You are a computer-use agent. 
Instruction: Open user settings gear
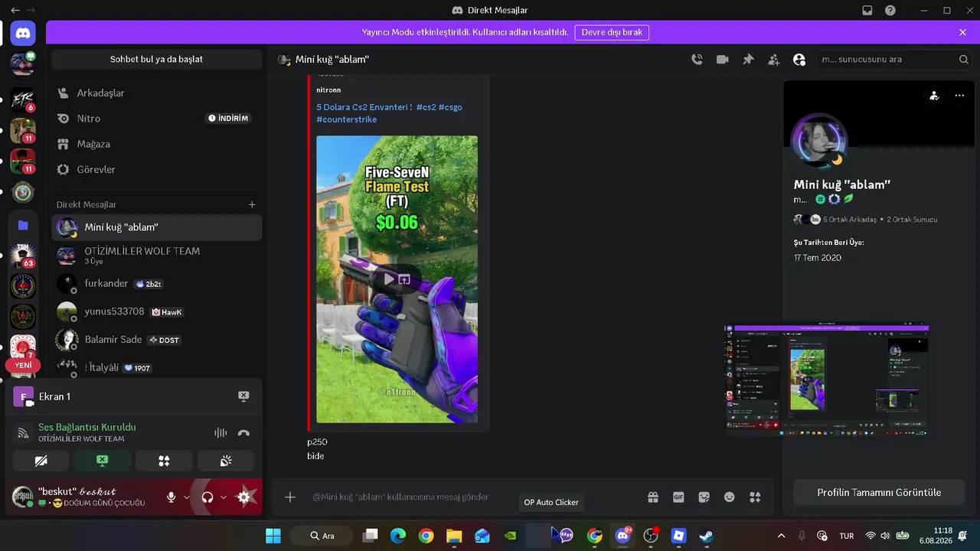coord(243,497)
